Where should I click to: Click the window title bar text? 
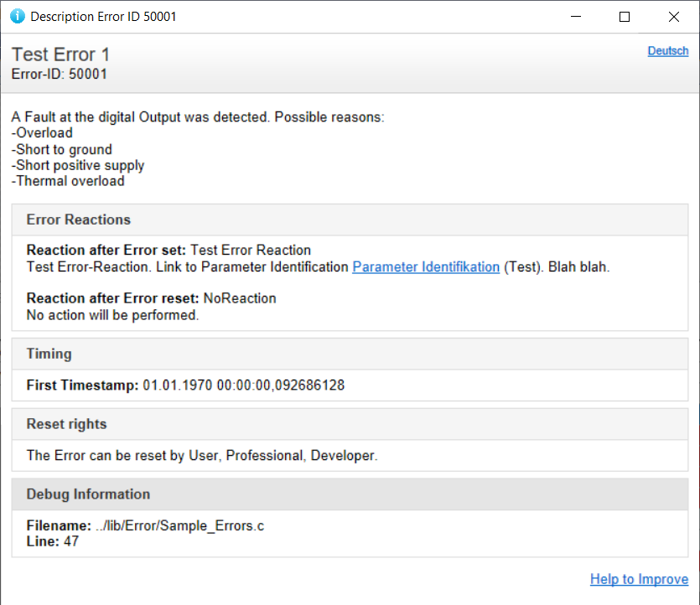click(x=103, y=17)
